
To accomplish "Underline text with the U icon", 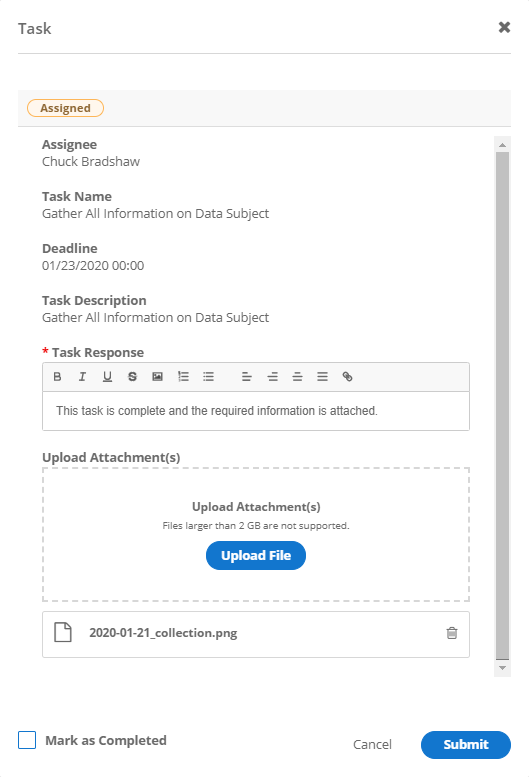I will [x=107, y=377].
